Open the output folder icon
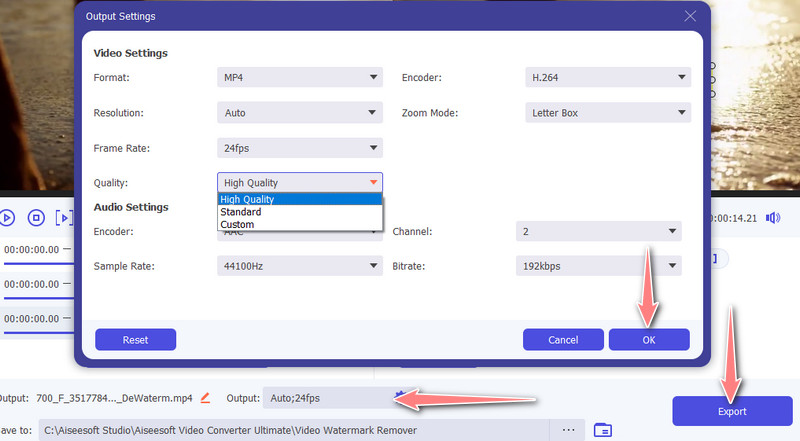The width and height of the screenshot is (800, 441). [602, 430]
